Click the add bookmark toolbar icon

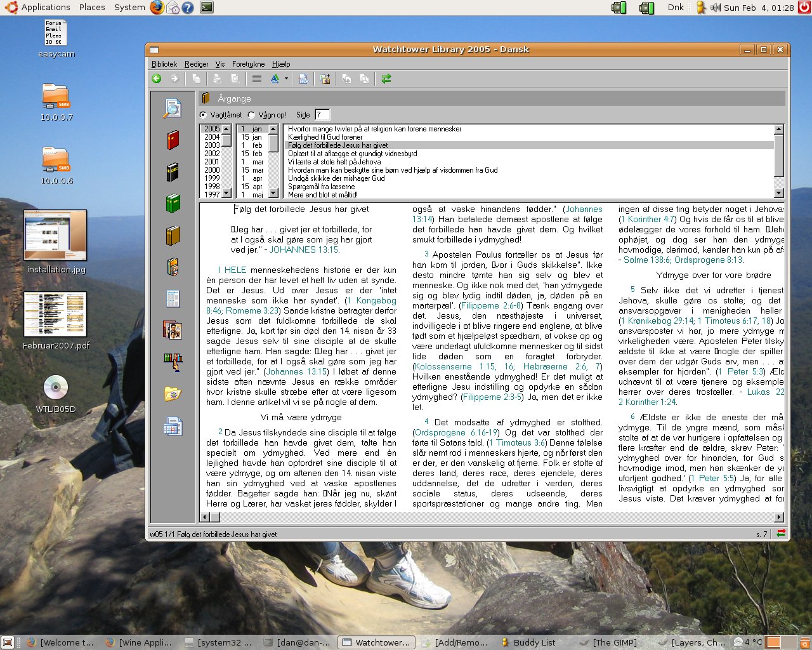325,79
